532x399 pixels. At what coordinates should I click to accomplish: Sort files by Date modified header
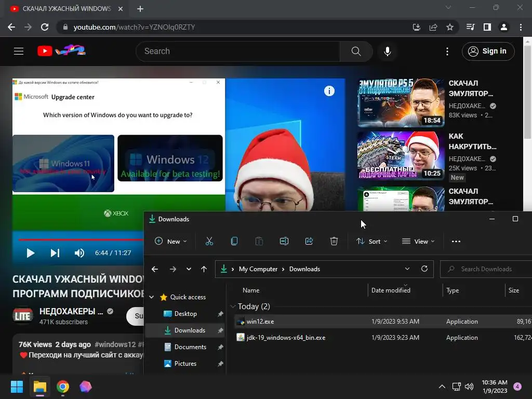(x=391, y=290)
